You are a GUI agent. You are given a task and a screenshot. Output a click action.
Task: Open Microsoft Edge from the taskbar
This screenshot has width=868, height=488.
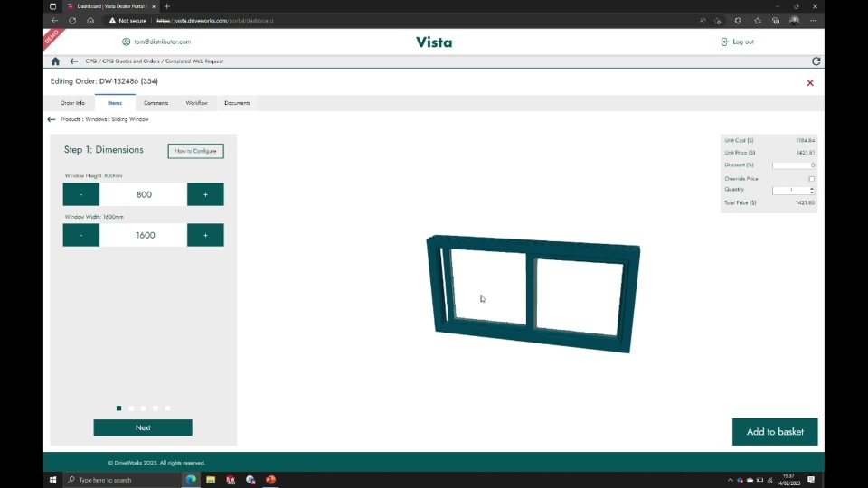pos(191,480)
